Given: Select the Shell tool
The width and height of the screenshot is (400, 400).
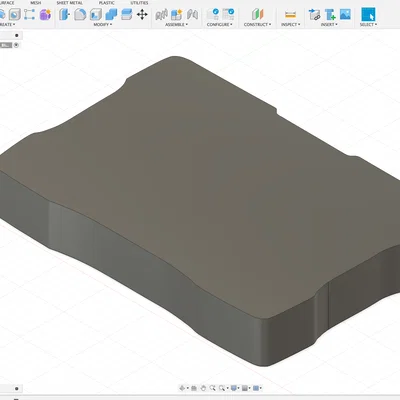Looking at the screenshot, I should point(96,14).
